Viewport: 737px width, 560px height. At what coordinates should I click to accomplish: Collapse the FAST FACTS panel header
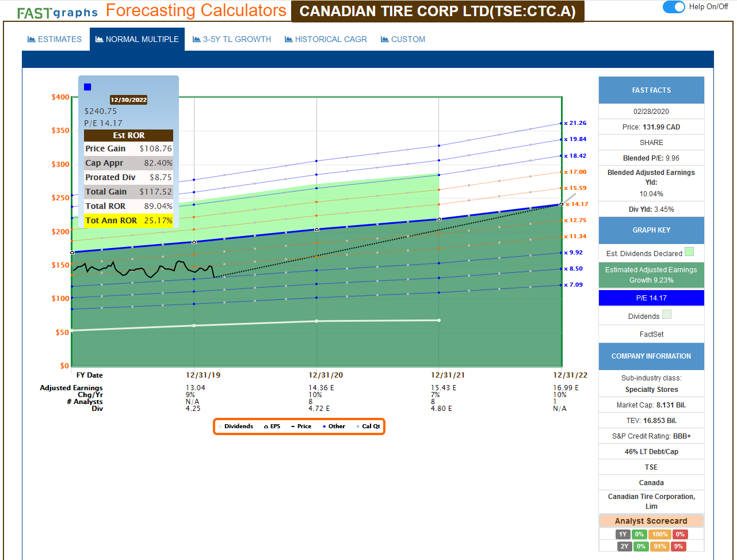(651, 90)
